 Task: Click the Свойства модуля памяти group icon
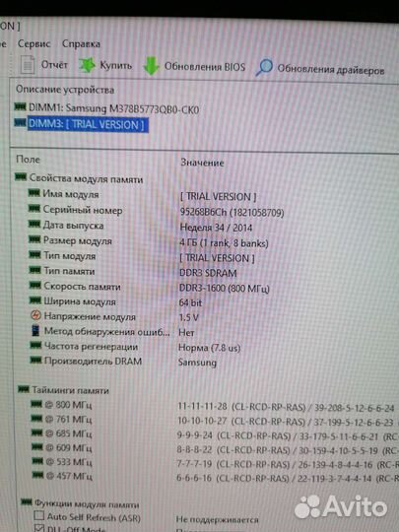pos(21,176)
